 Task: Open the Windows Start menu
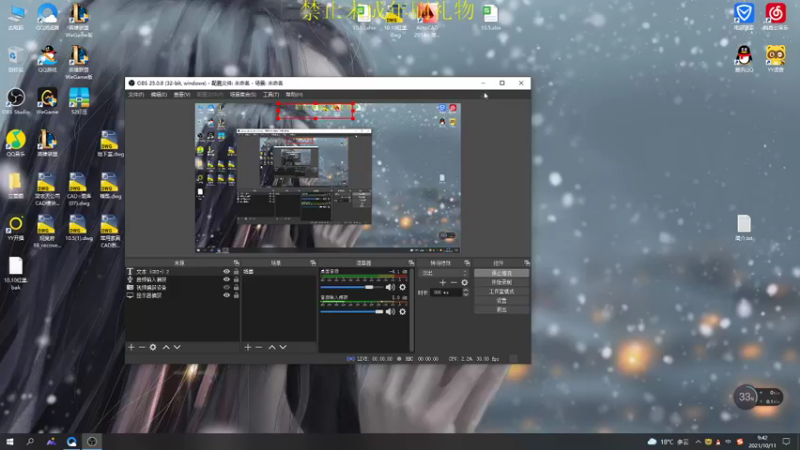point(10,442)
